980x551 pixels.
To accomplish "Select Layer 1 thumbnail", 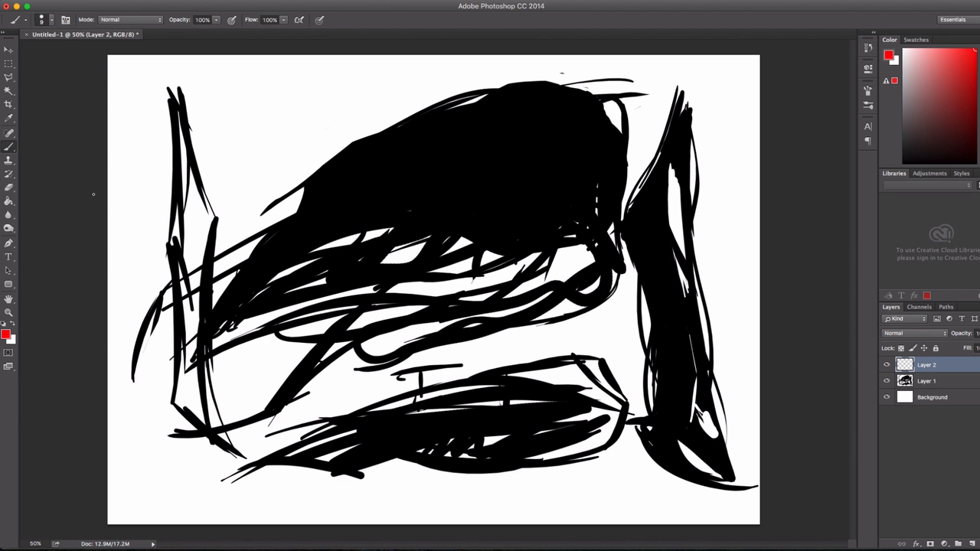I will [x=905, y=381].
